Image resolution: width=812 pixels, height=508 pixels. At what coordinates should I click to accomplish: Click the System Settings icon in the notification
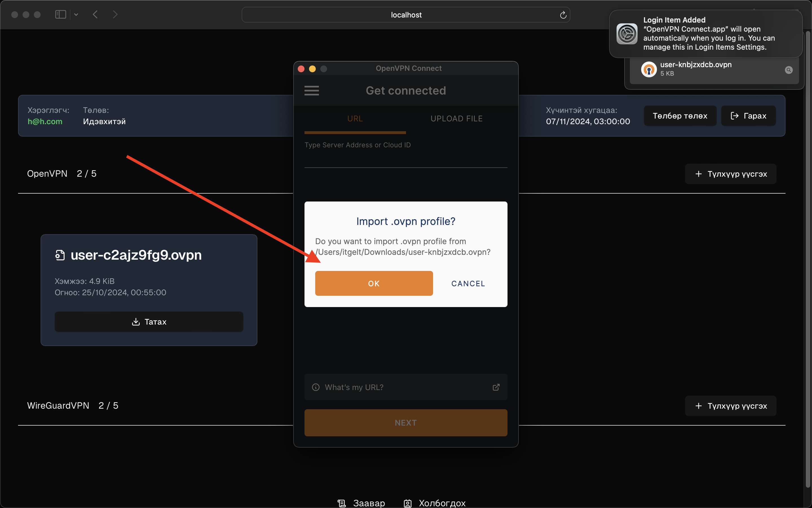click(x=627, y=34)
